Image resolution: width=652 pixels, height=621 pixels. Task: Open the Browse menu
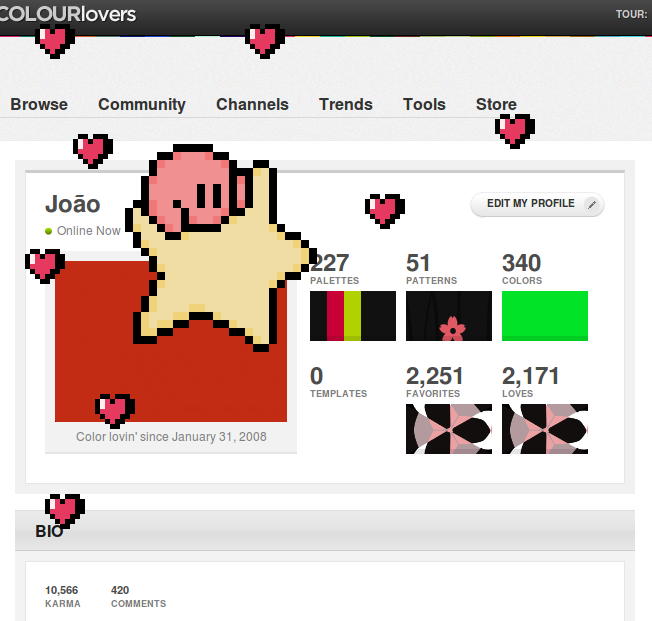[39, 104]
